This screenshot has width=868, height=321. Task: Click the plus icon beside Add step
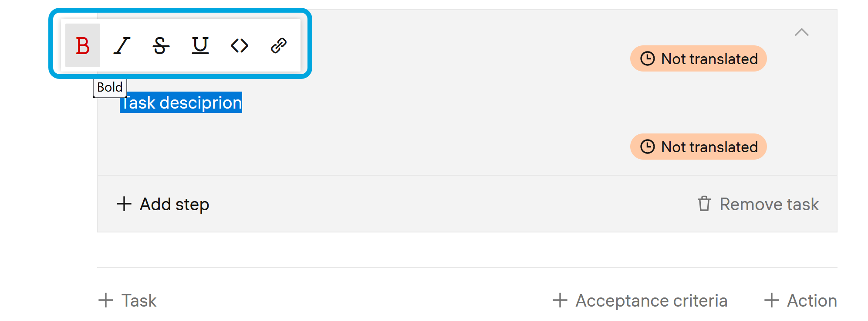coord(124,204)
